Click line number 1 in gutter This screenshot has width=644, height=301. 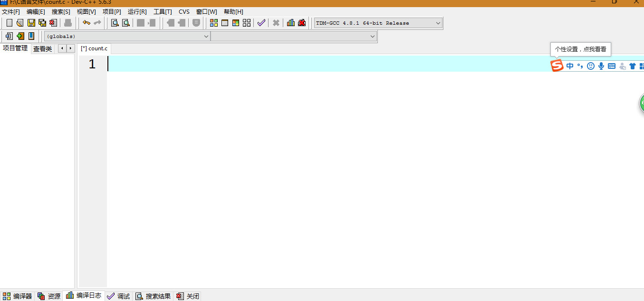coord(92,64)
